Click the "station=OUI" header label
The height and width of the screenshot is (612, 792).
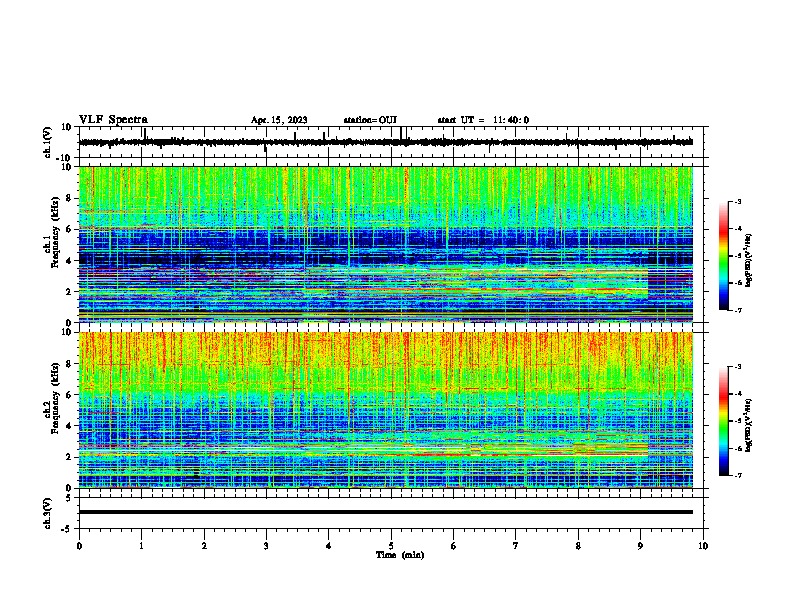coord(370,120)
